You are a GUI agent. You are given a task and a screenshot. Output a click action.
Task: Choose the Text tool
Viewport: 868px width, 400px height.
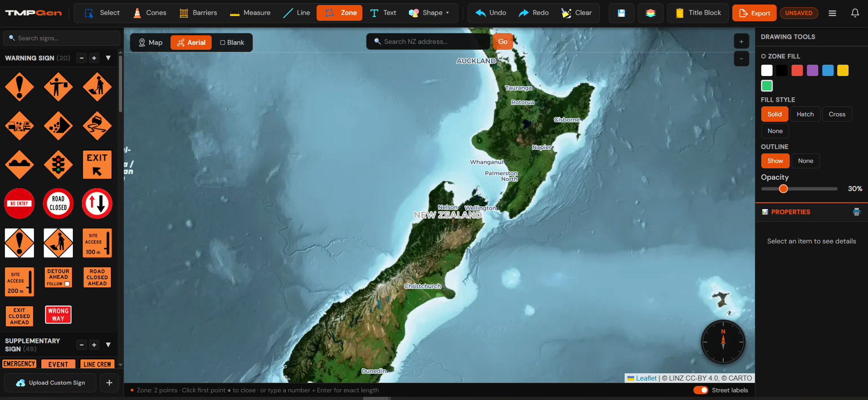point(383,13)
